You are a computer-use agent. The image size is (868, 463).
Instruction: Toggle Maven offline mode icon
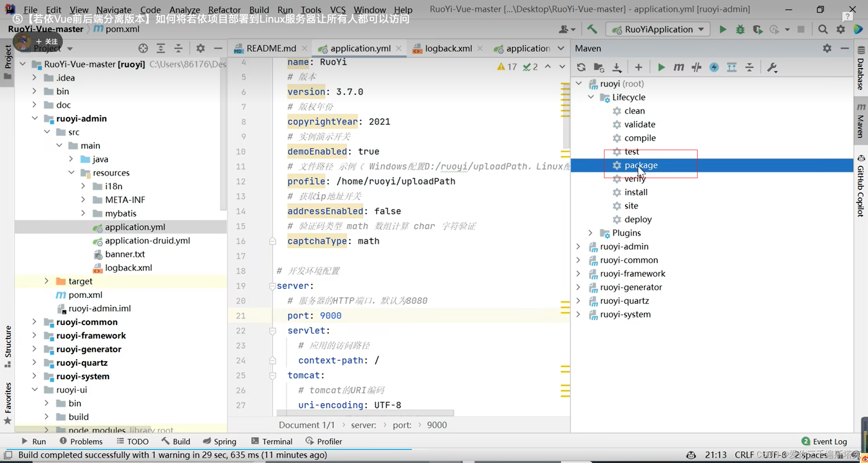(x=696, y=67)
